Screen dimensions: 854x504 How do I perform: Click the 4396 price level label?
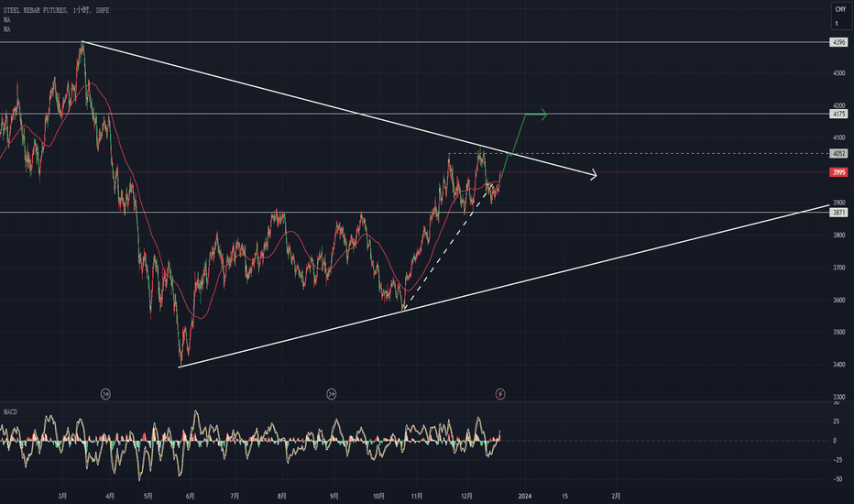point(838,42)
